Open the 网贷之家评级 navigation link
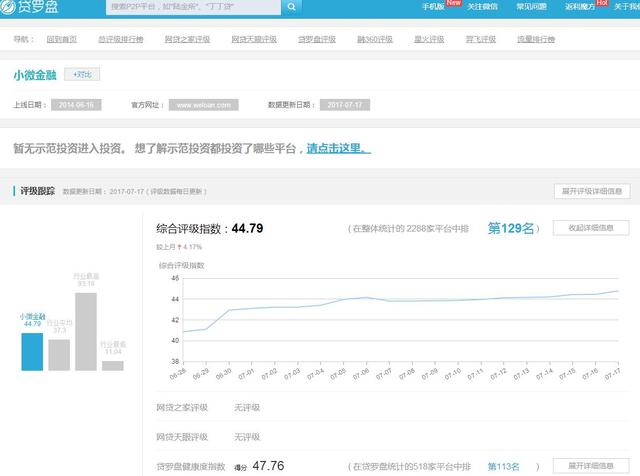This screenshot has height=476, width=640. tap(187, 39)
